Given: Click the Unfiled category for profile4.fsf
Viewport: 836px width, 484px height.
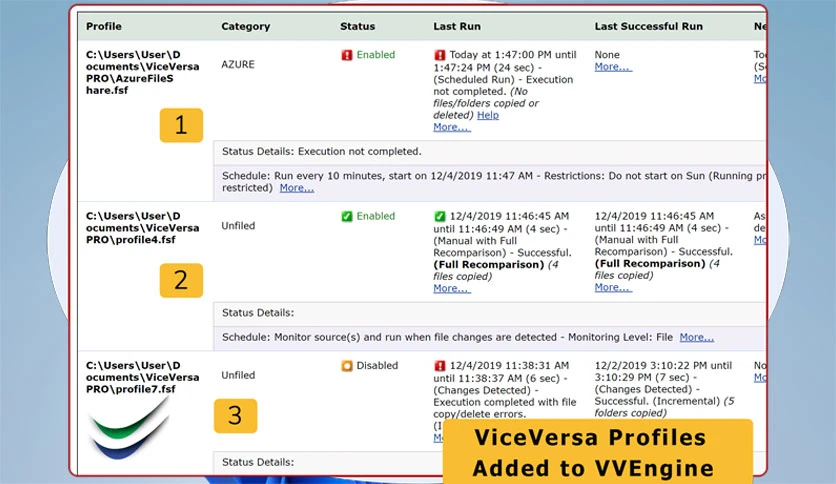Looking at the screenshot, I should pos(238,226).
